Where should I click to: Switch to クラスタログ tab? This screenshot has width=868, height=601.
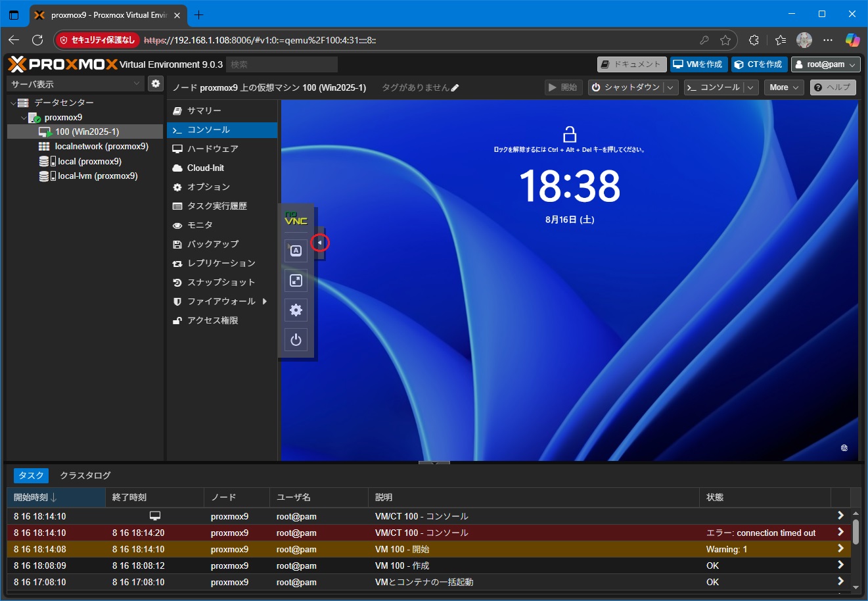(x=85, y=475)
